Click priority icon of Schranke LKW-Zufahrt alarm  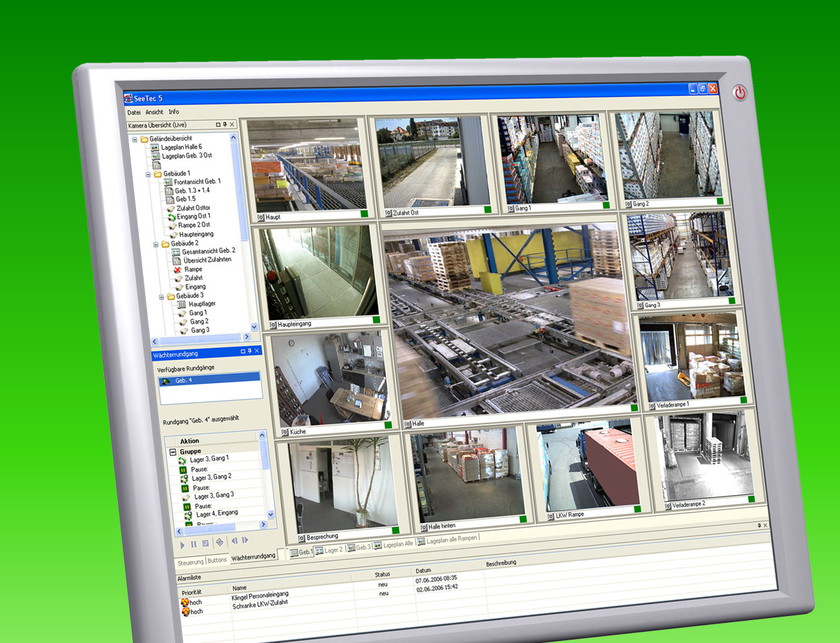click(185, 611)
